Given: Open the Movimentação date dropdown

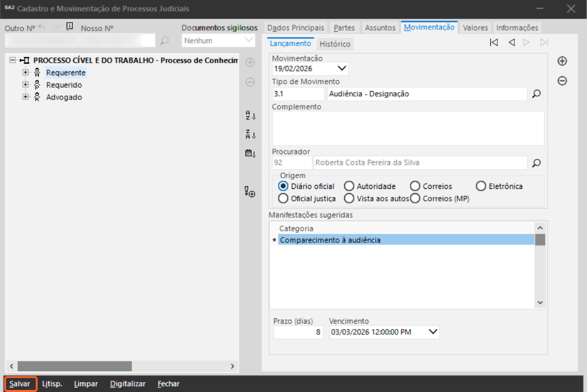Looking at the screenshot, I should coord(342,68).
